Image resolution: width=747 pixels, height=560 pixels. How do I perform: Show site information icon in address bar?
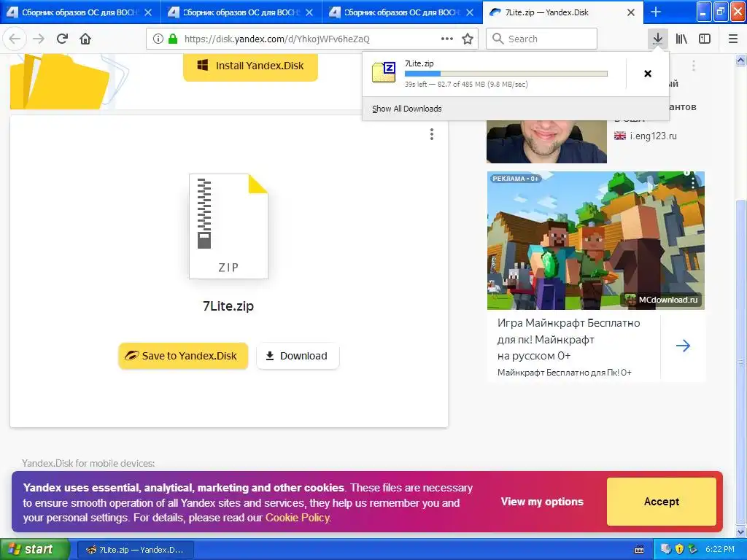click(158, 39)
